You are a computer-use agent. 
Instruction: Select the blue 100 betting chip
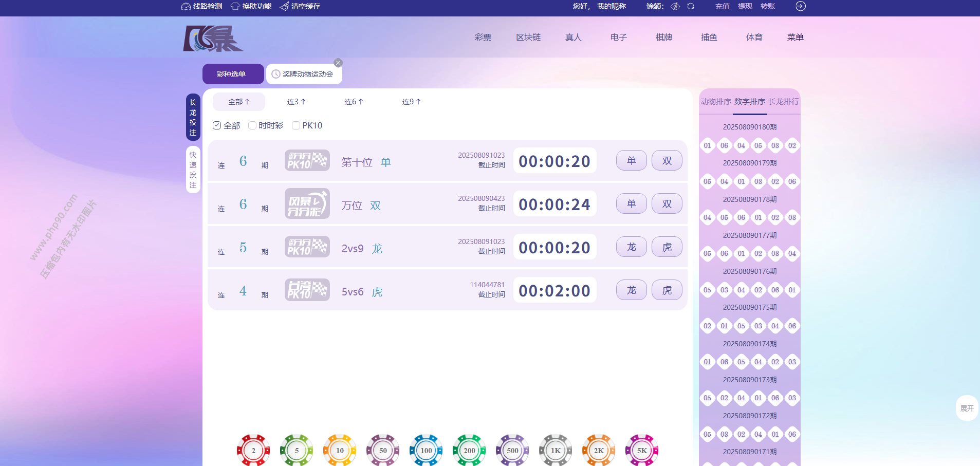coord(426,450)
